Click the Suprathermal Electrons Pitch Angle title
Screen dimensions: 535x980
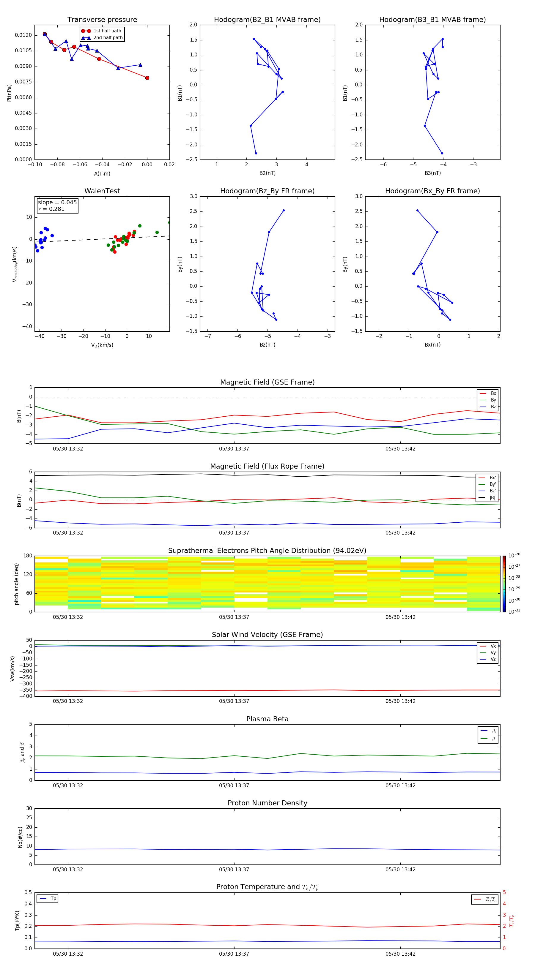267,551
